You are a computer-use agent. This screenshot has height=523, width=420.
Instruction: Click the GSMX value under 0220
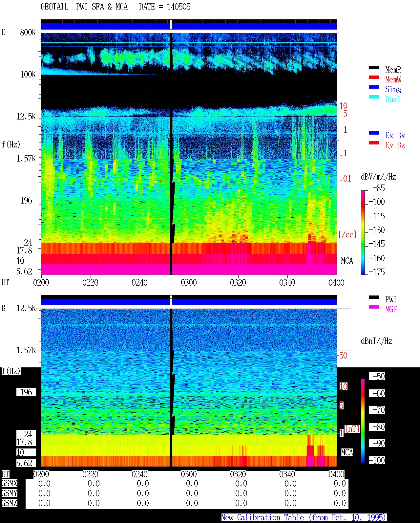pyautogui.click(x=94, y=483)
